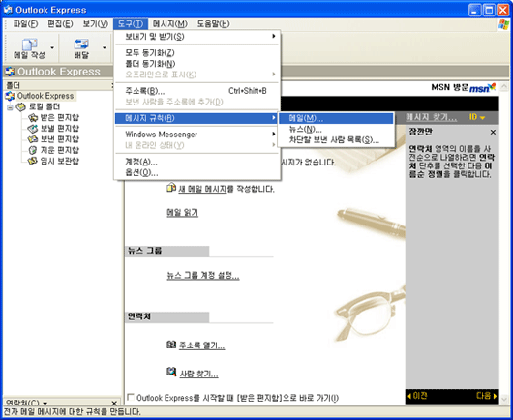This screenshot has height=420, width=513.
Task: Click the 메시지 찾기... link
Action: pyautogui.click(x=431, y=117)
